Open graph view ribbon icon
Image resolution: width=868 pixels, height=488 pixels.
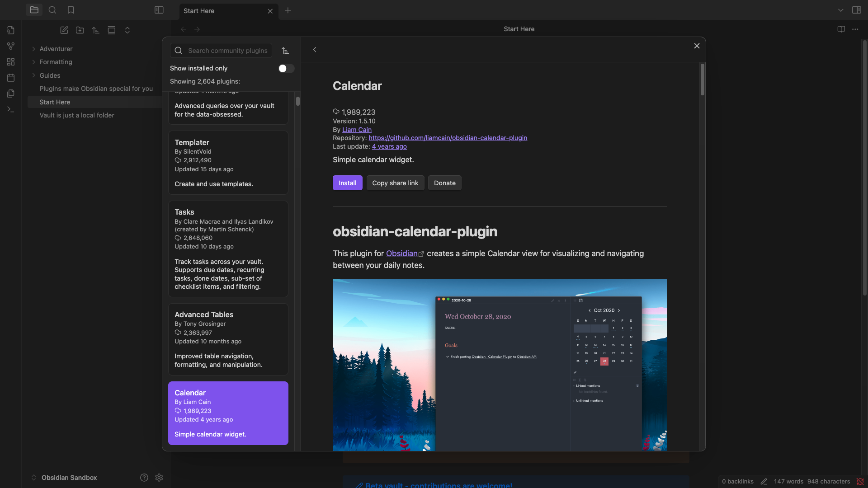click(11, 46)
